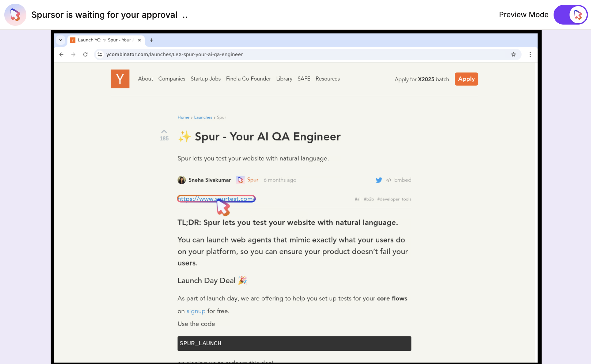Open the Companies nav menu
This screenshot has width=591, height=364.
(172, 79)
